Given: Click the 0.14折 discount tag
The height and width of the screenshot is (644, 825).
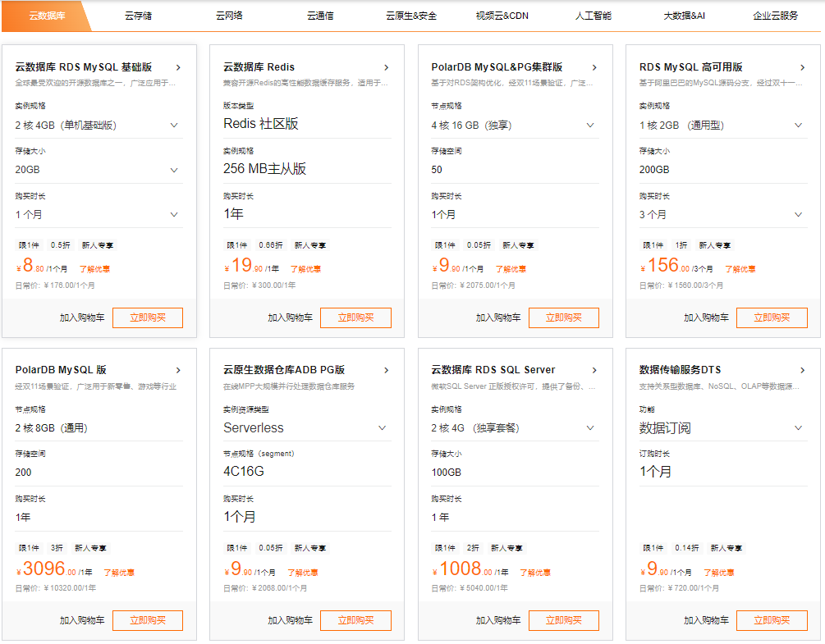Looking at the screenshot, I should tap(687, 548).
